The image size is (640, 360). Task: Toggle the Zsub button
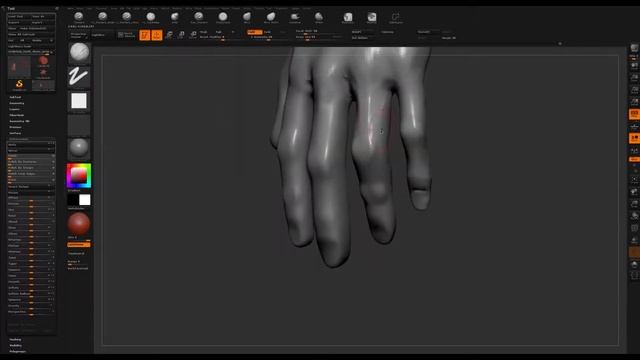pyautogui.click(x=268, y=32)
